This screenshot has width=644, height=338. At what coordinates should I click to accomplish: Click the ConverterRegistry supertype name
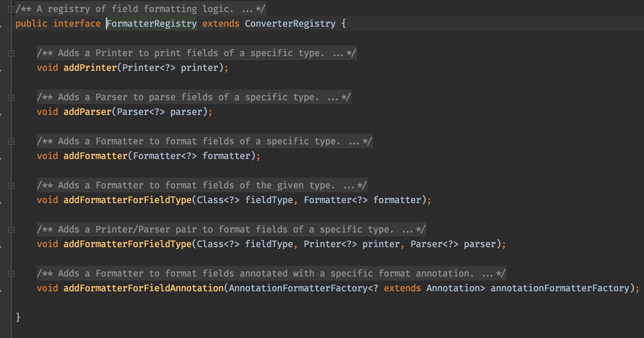(x=290, y=24)
